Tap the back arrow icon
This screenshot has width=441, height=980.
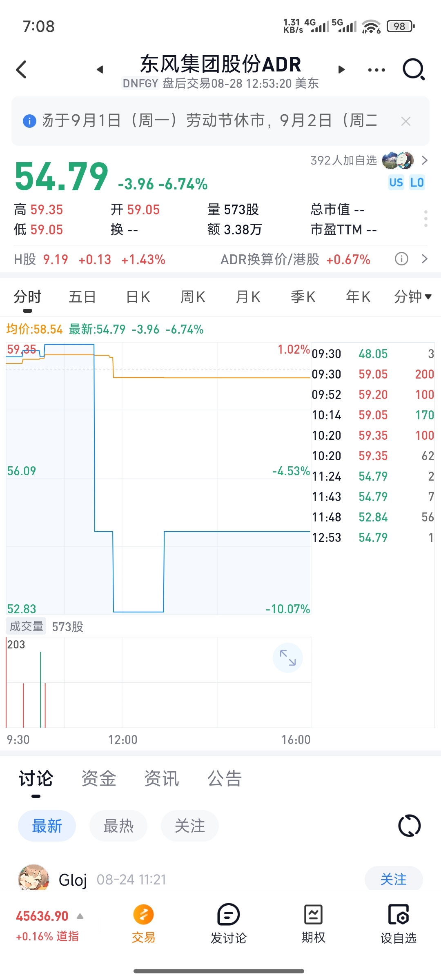[21, 69]
